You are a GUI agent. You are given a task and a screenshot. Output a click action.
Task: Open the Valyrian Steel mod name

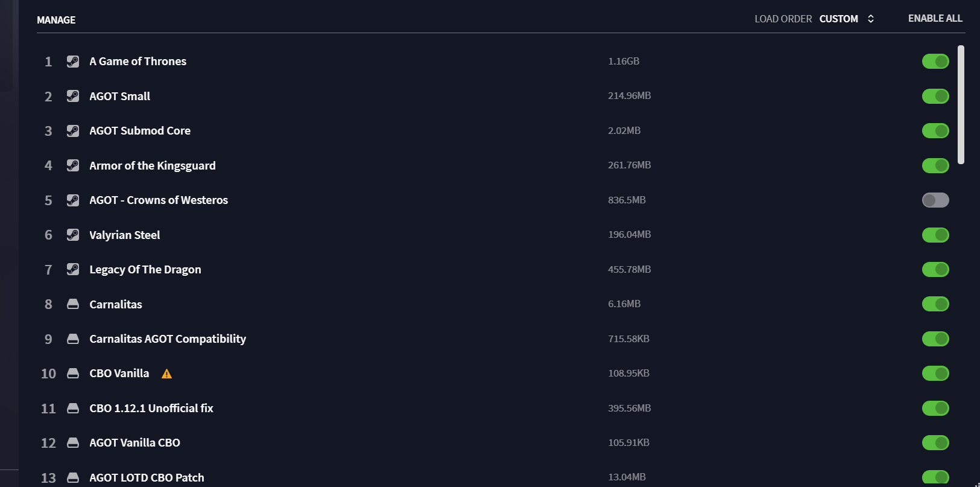click(125, 235)
